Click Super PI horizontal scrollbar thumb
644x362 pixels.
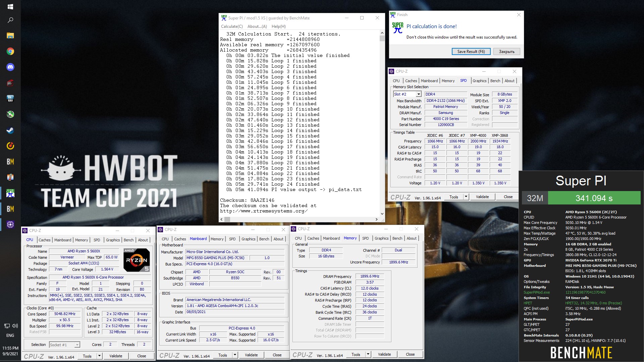coord(227,220)
